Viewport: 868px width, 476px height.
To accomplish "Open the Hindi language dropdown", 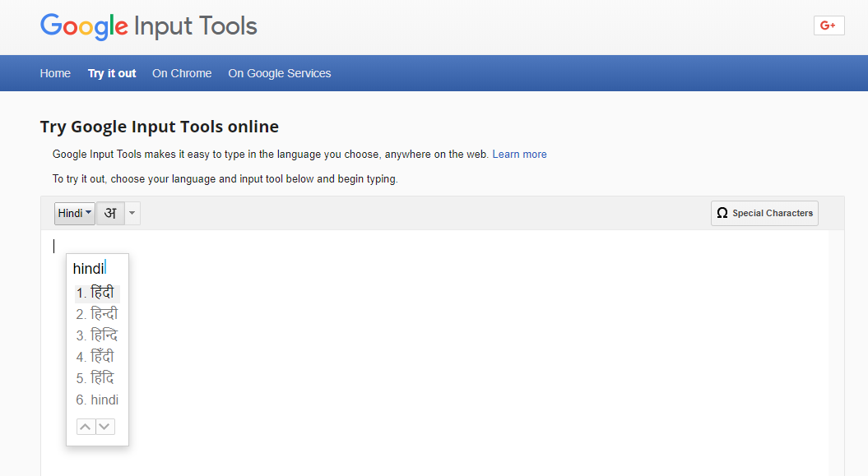I will tap(75, 214).
